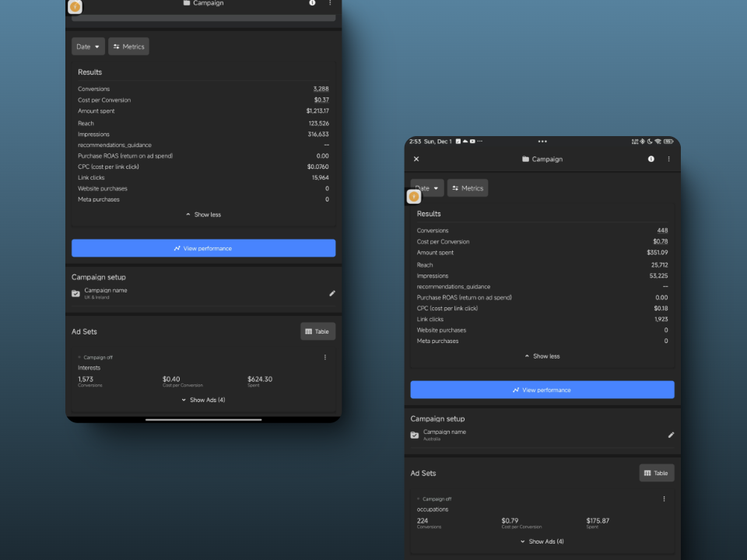The height and width of the screenshot is (560, 747).
Task: Click the orange badge above the Australia Results
Action: coord(414,197)
